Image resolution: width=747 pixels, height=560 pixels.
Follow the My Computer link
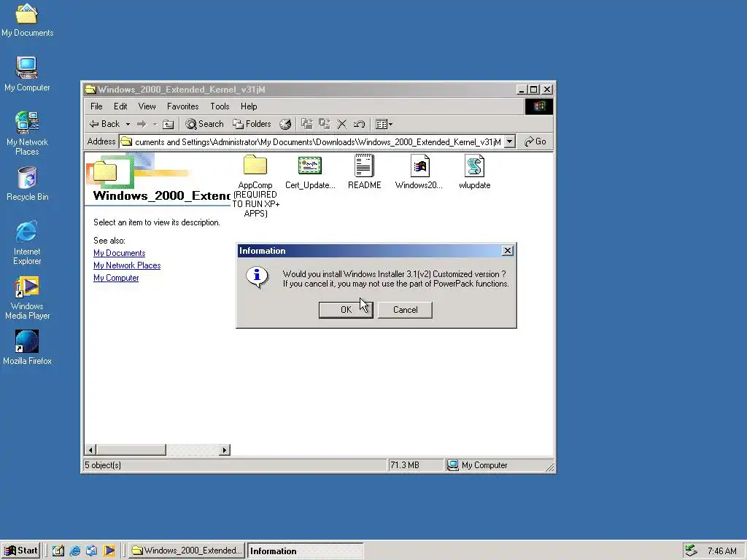116,278
